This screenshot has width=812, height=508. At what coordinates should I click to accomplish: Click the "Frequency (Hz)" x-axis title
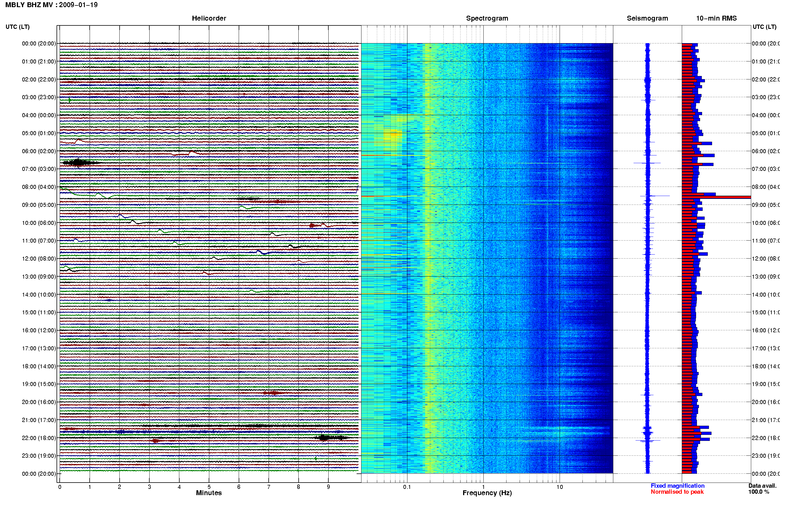coord(487,493)
